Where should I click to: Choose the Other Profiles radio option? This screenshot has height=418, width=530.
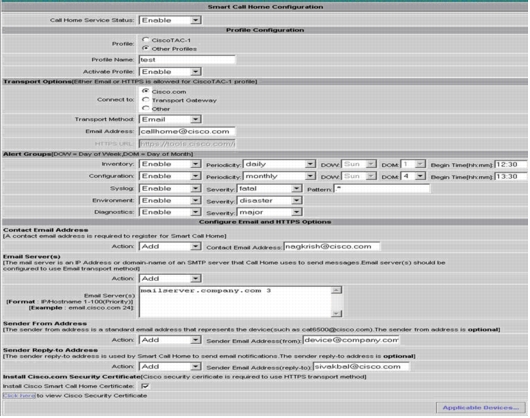tap(145, 48)
